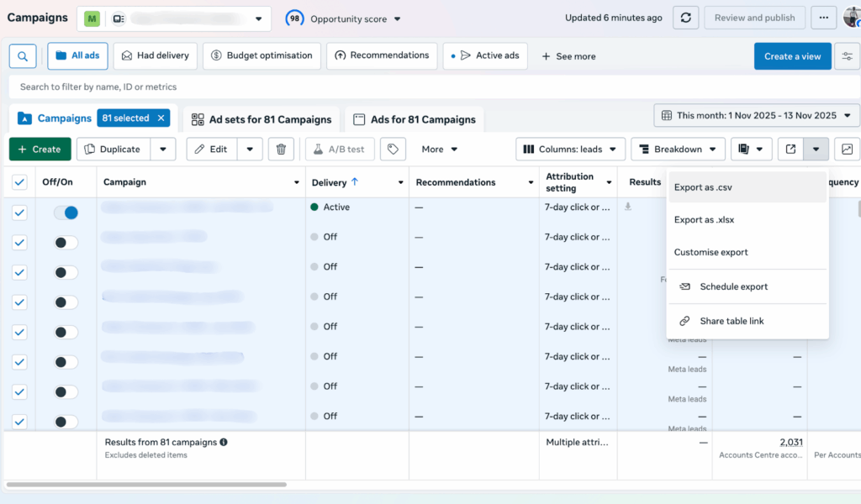This screenshot has width=861, height=504.
Task: Open the three-dot more options menu
Action: coord(824,18)
